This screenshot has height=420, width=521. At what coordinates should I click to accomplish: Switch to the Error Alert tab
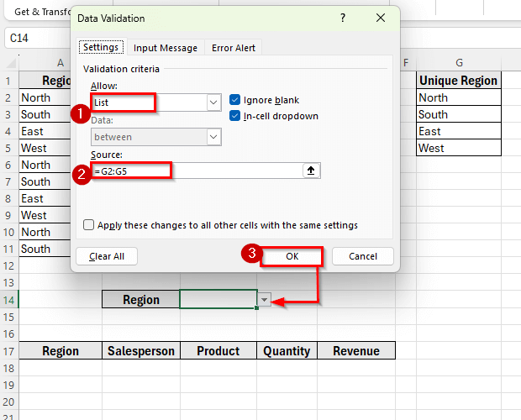click(x=234, y=48)
